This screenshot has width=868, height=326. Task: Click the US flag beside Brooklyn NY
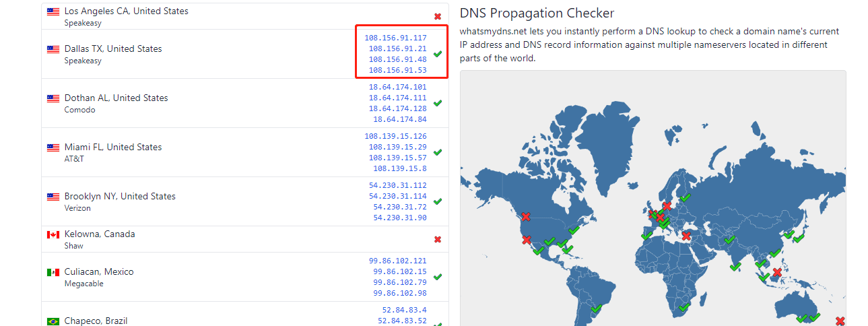click(53, 197)
